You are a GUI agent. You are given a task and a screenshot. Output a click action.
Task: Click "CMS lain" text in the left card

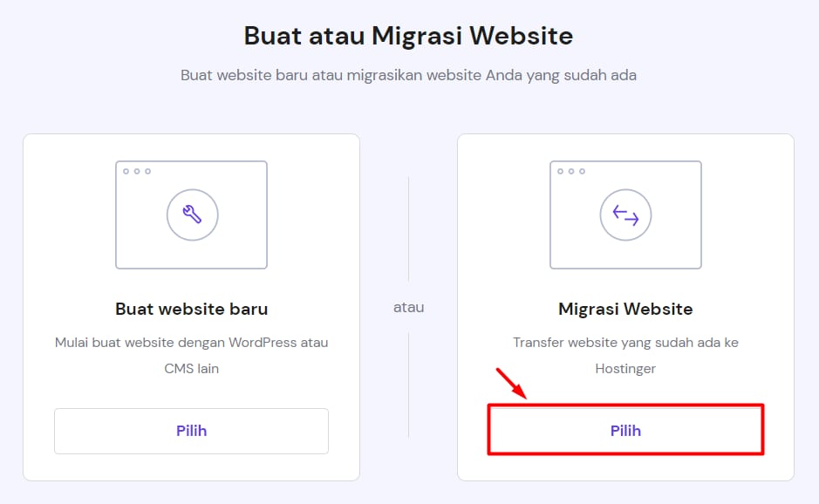tap(191, 369)
